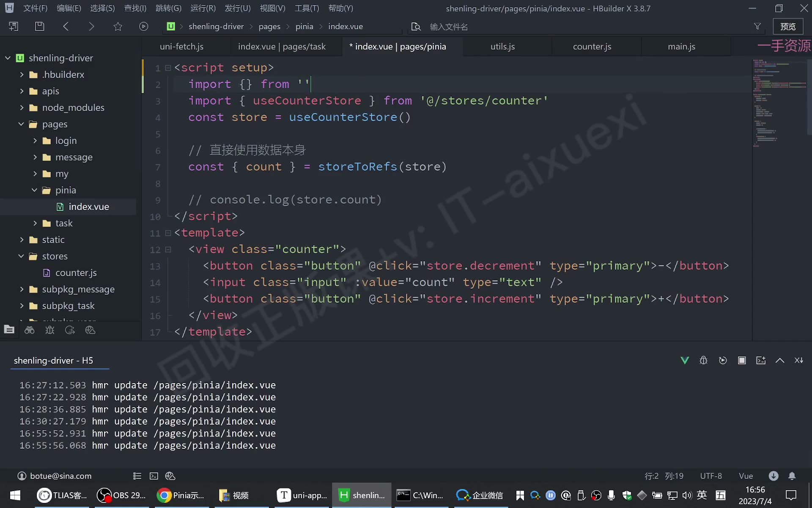Click the notification bell in status bar

[792, 476]
